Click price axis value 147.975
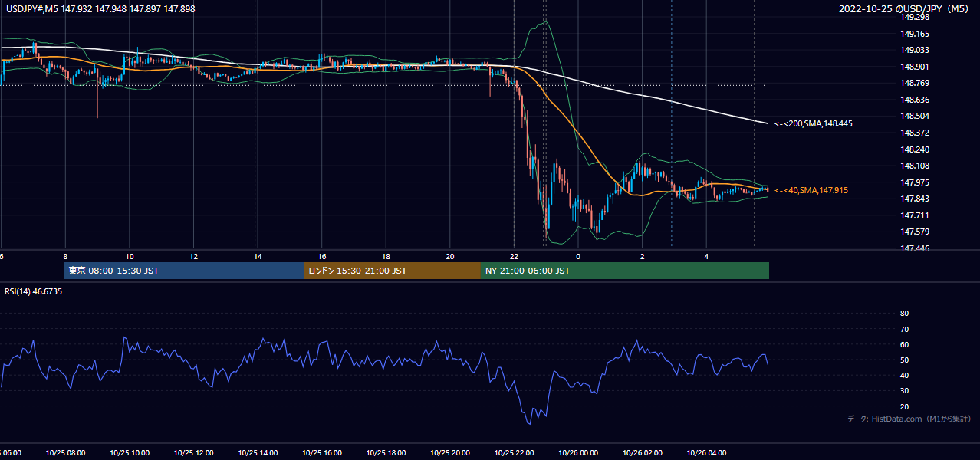The width and height of the screenshot is (980, 460). point(914,182)
